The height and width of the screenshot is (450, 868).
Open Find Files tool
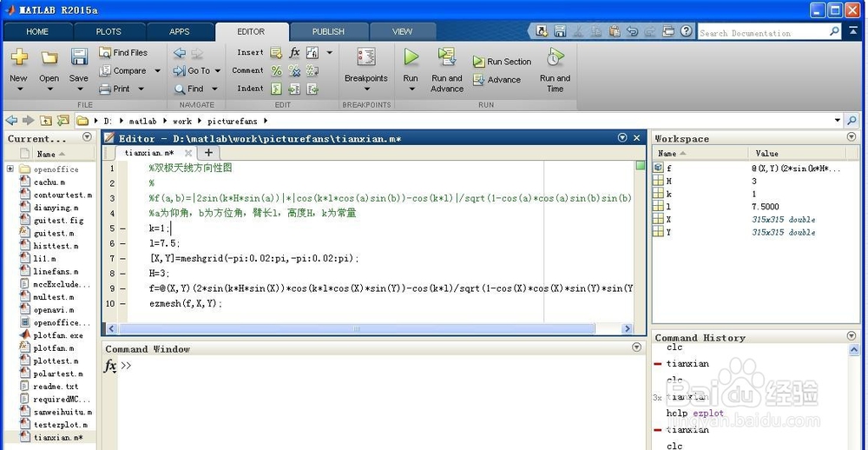pos(123,53)
